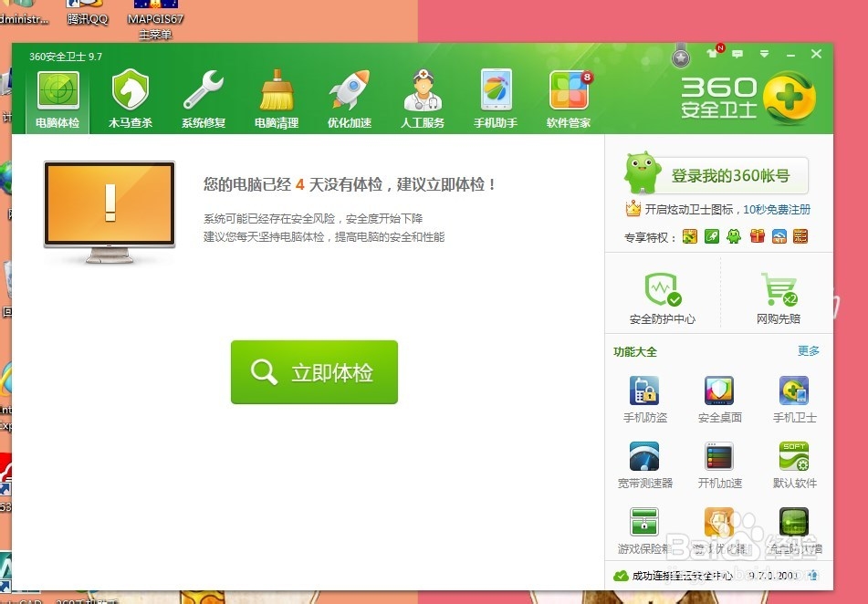
Task: Open the 游戏优化器 tool icon
Action: 719,523
